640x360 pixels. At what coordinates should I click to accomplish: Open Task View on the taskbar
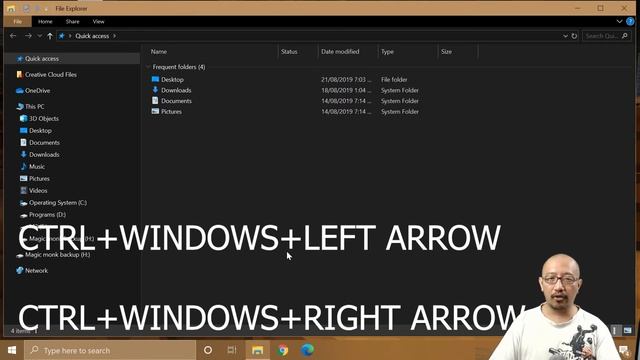point(232,350)
